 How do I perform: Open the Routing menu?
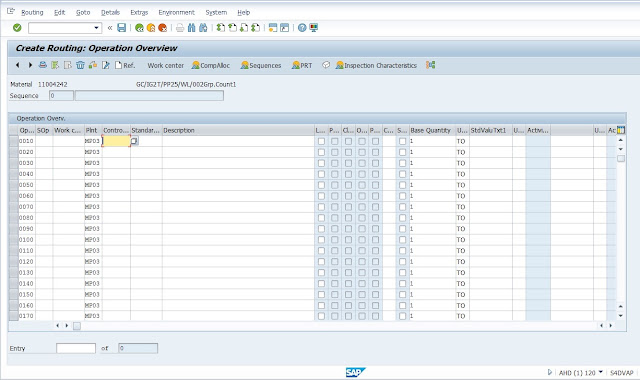[32, 12]
